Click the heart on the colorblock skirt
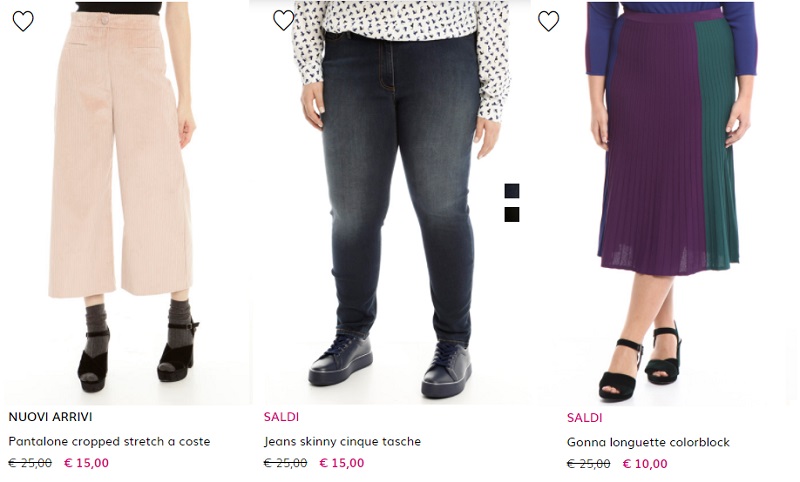 [x=549, y=21]
